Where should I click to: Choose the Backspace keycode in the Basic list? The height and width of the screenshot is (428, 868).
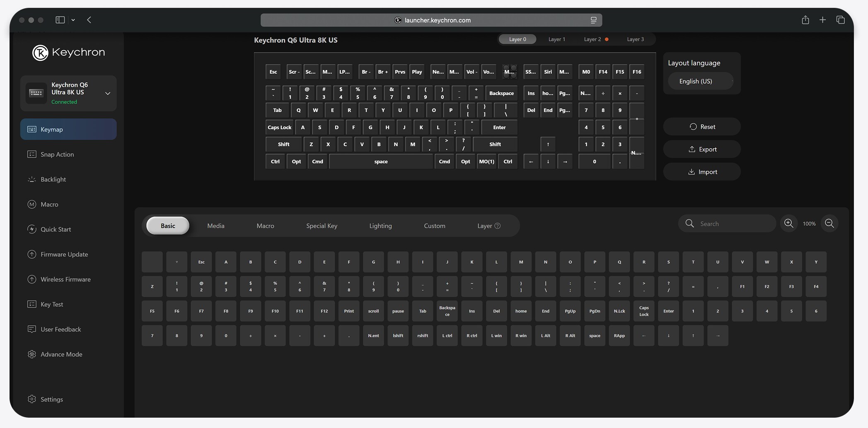[447, 311]
